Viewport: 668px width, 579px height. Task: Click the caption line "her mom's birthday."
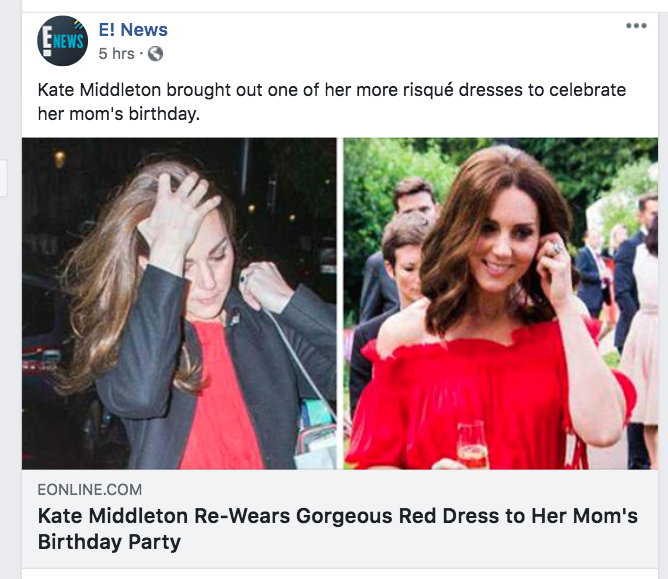click(x=119, y=115)
